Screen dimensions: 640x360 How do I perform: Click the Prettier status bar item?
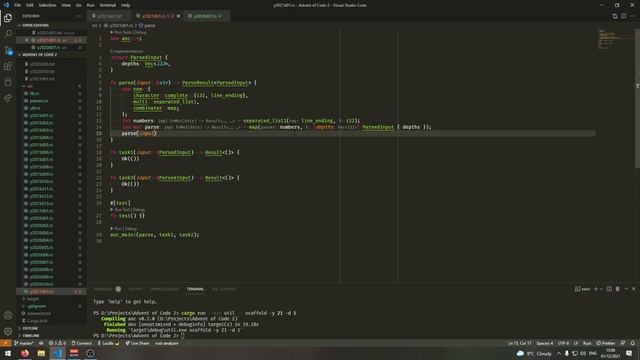(605, 343)
